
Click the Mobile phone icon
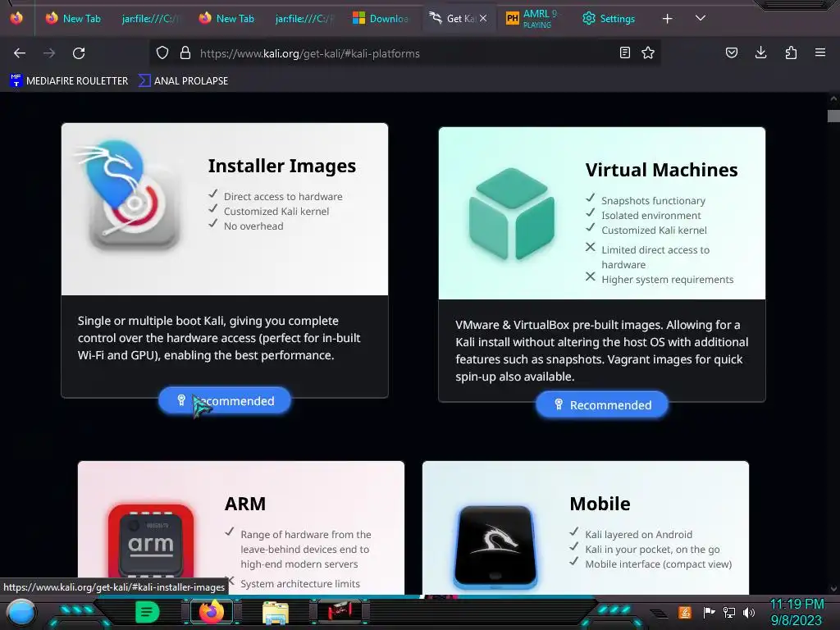click(x=495, y=546)
